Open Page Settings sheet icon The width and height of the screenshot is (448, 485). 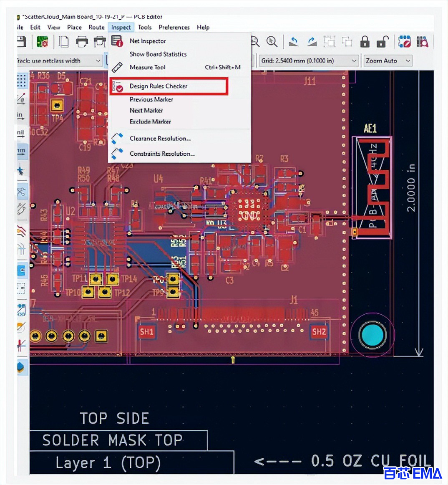coord(64,41)
